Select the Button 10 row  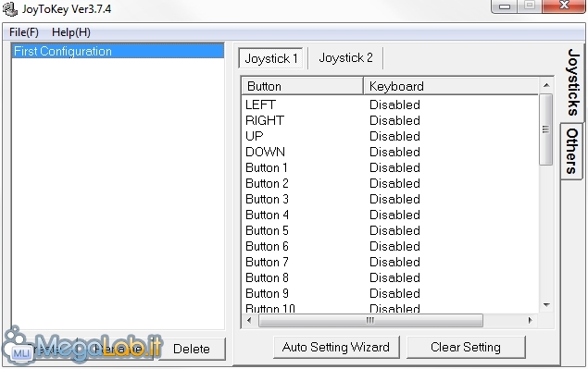click(390, 308)
